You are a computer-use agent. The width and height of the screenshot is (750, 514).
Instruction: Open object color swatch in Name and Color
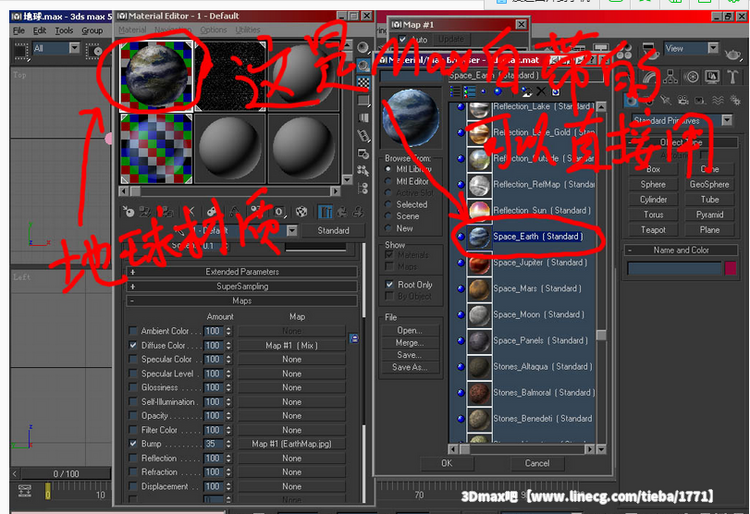tap(730, 268)
